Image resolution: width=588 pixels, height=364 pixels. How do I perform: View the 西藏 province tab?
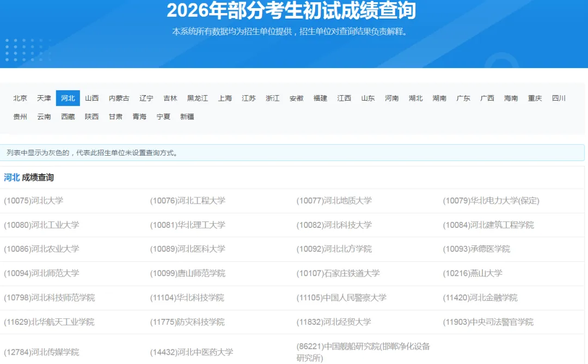click(x=68, y=117)
